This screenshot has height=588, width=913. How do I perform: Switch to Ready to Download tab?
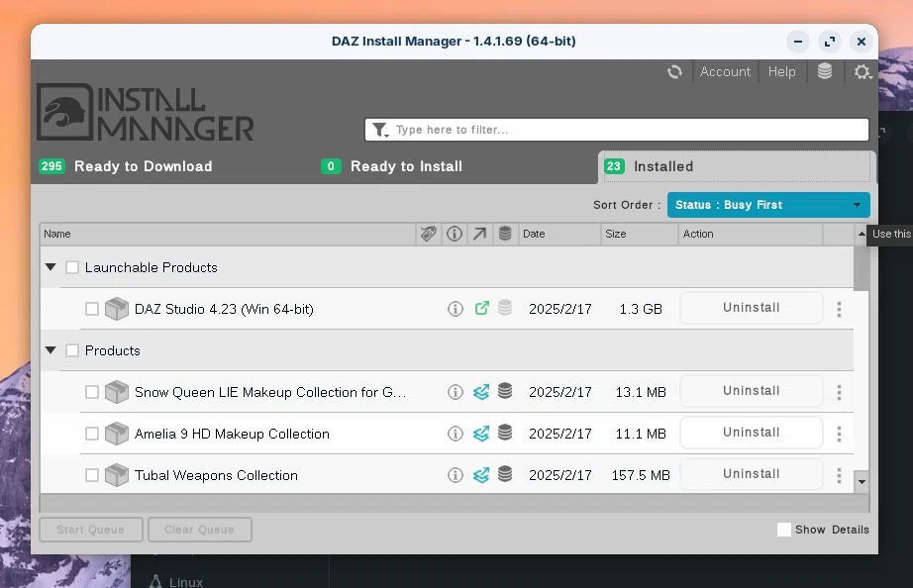[x=126, y=166]
